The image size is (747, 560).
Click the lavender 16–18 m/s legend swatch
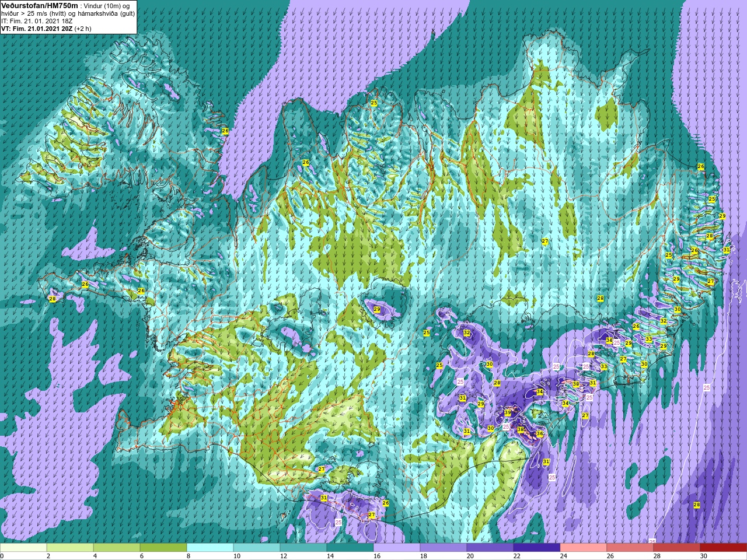[397, 548]
